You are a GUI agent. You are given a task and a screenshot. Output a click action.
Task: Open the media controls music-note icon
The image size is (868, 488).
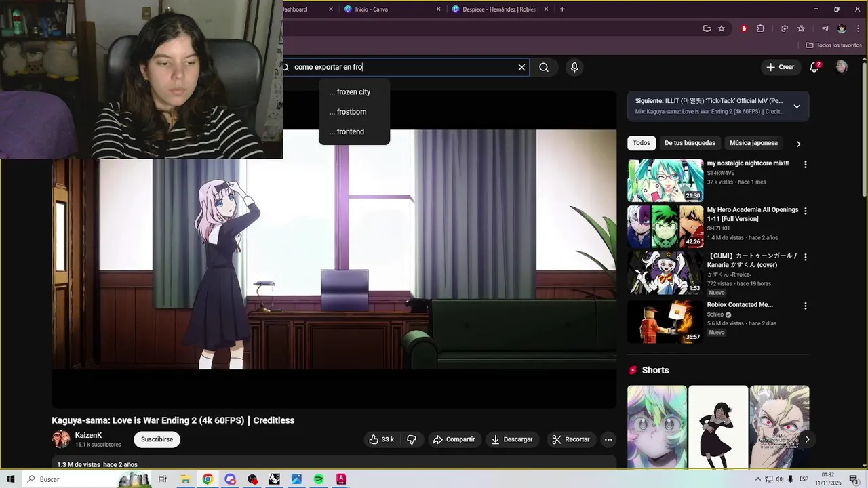click(x=825, y=28)
